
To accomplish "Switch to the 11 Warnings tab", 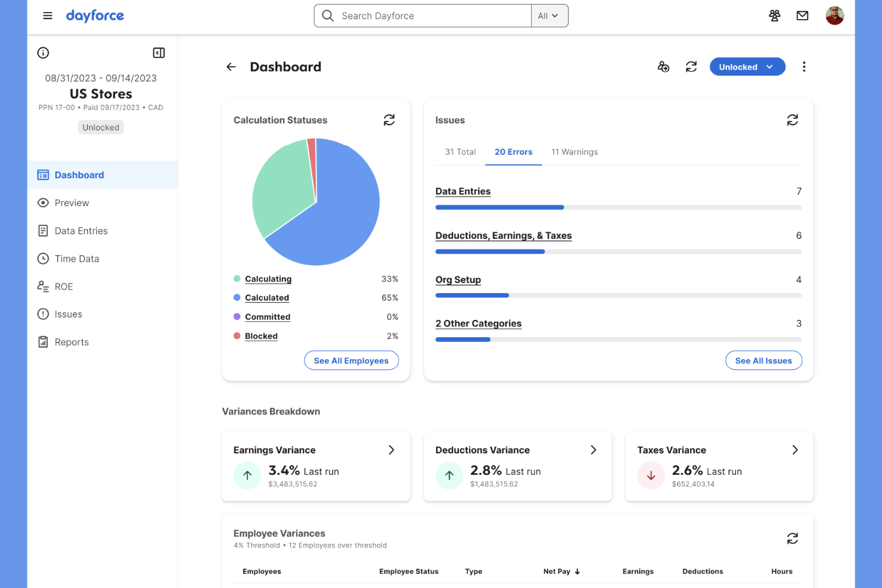I will 574,152.
